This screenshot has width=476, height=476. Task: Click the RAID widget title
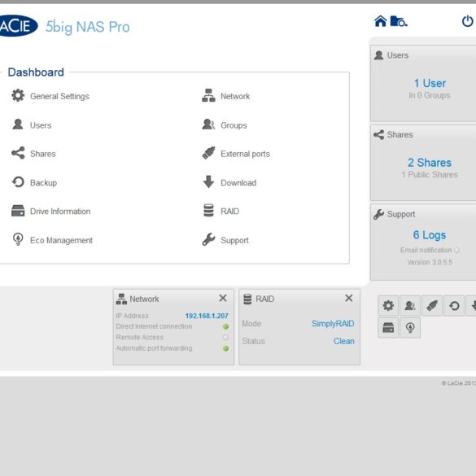coord(265,299)
